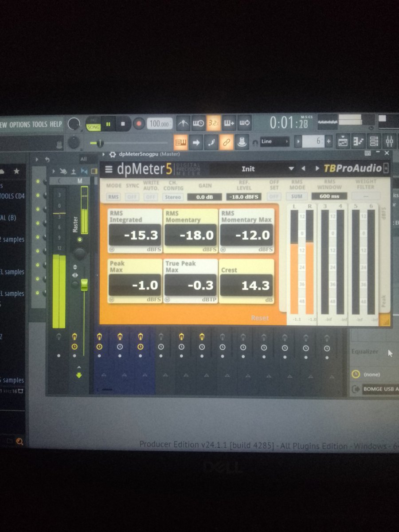Open dpMeter plugin options arrow in title bar
The width and height of the screenshot is (399, 532).
coord(104,154)
